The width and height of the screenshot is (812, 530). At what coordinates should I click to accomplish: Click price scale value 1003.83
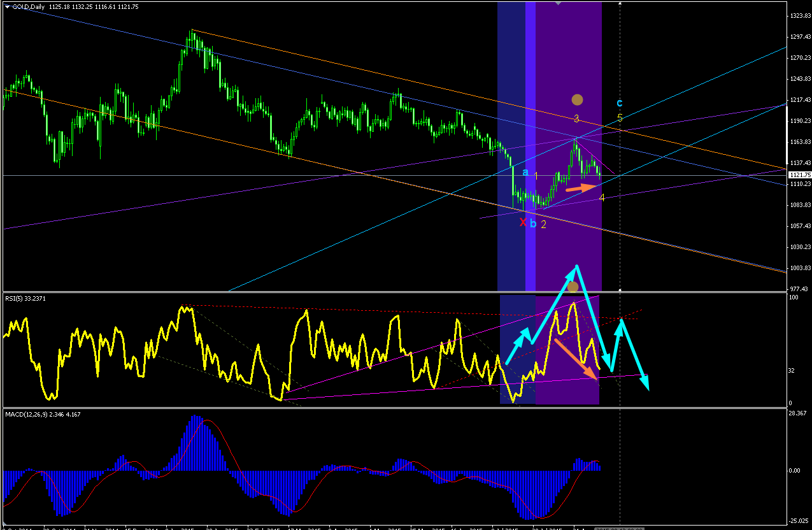point(799,268)
